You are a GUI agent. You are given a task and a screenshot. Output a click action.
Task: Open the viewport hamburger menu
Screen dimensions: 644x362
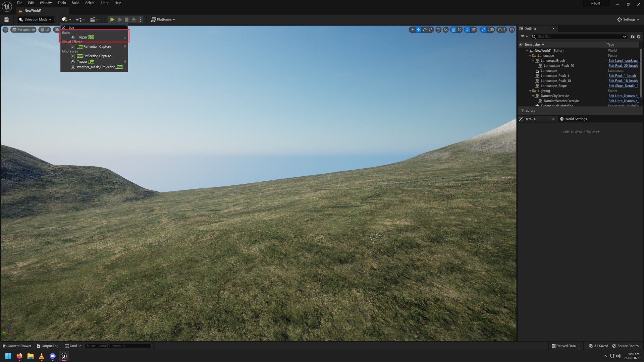click(5, 29)
